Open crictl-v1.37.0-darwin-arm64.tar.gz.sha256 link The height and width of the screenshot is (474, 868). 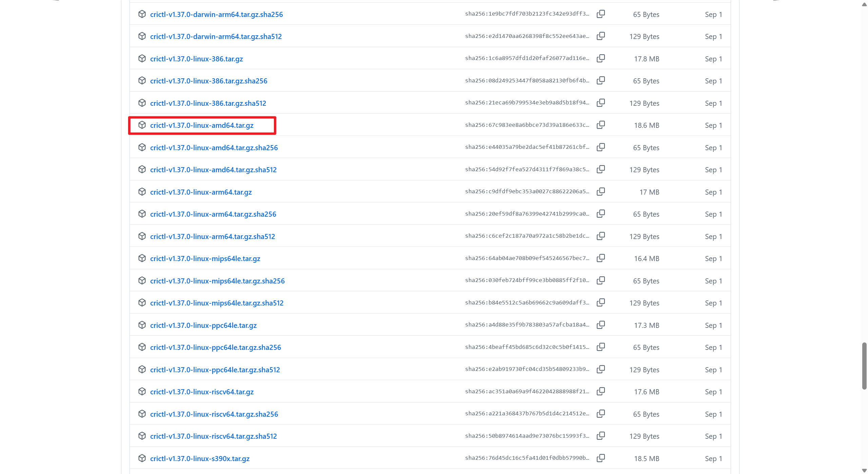(216, 15)
